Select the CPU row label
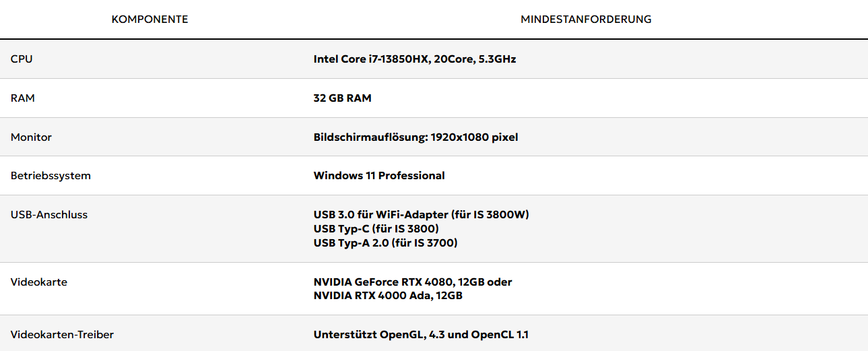This screenshot has height=351, width=868. [x=22, y=59]
